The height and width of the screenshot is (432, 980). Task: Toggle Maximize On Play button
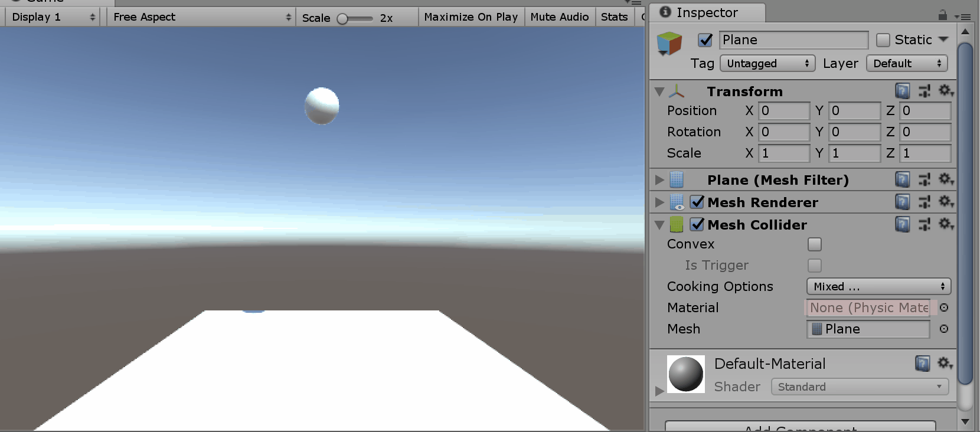471,17
